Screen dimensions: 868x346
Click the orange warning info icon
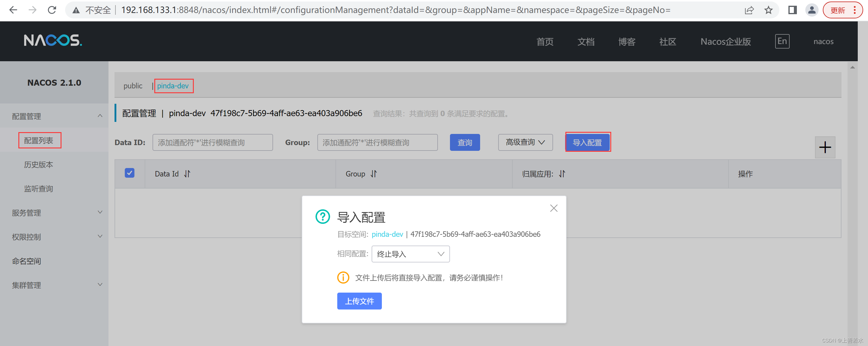click(343, 278)
